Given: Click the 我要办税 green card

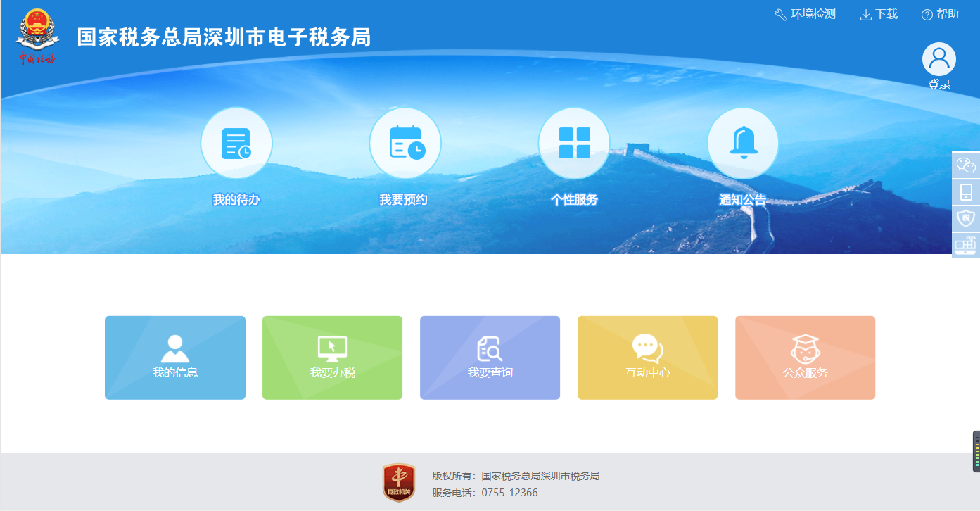Looking at the screenshot, I should pyautogui.click(x=332, y=358).
